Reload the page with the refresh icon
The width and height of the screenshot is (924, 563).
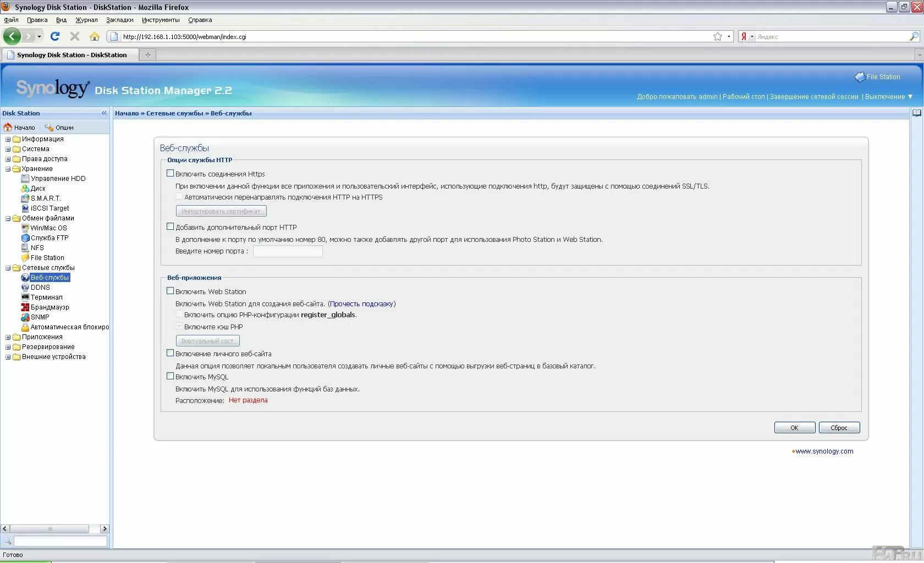point(55,37)
